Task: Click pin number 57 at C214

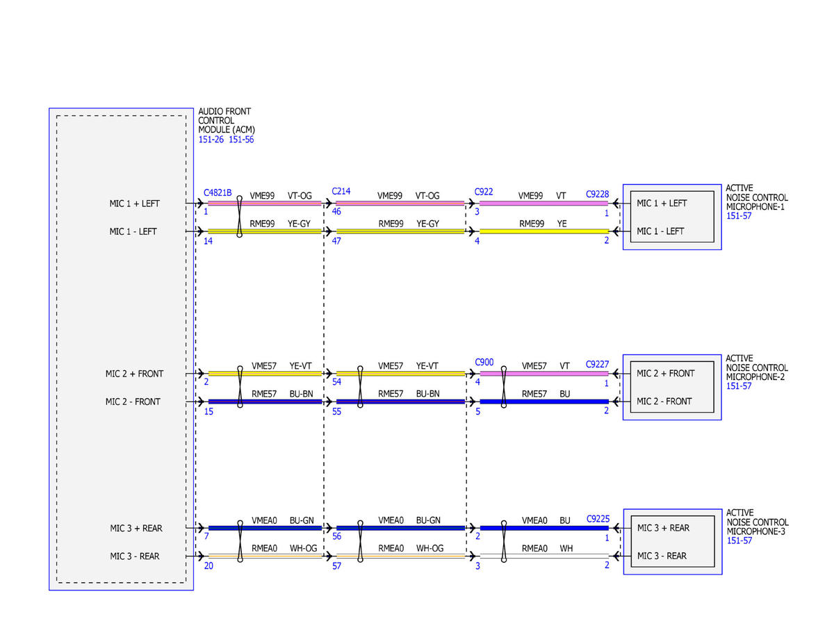Action: point(337,566)
